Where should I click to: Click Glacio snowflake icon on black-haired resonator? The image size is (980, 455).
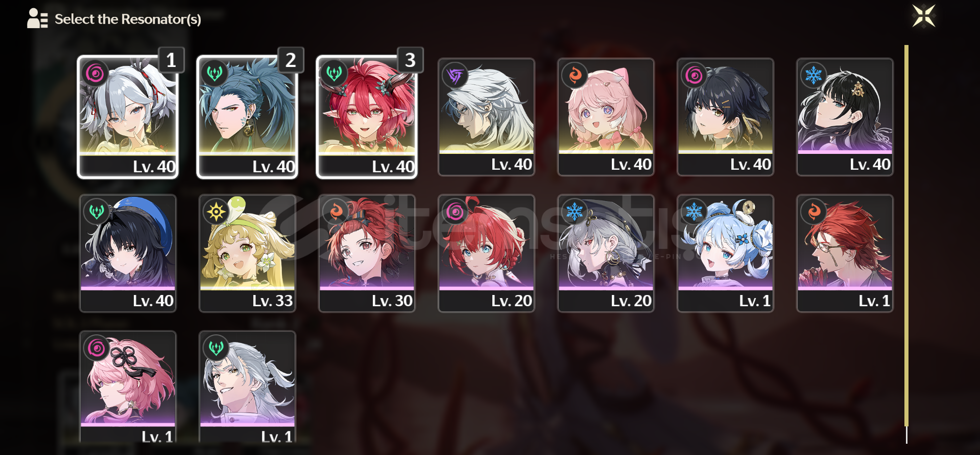[x=813, y=76]
